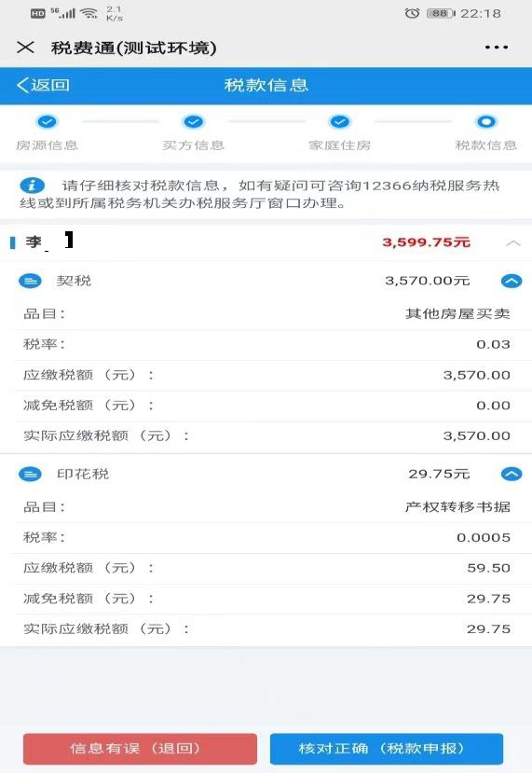Select the 房源信息 step checkmark
Screen dimensions: 532x773
click(48, 121)
